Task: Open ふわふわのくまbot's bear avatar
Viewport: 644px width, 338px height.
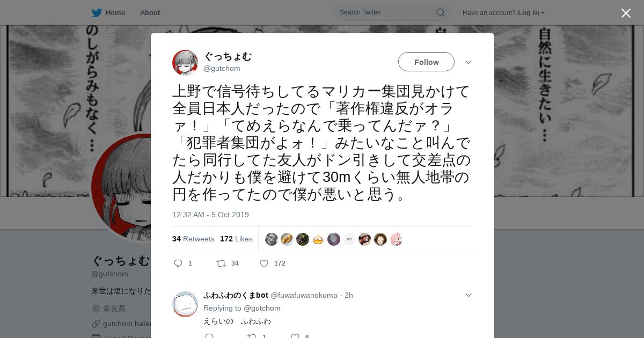Action: 185,304
